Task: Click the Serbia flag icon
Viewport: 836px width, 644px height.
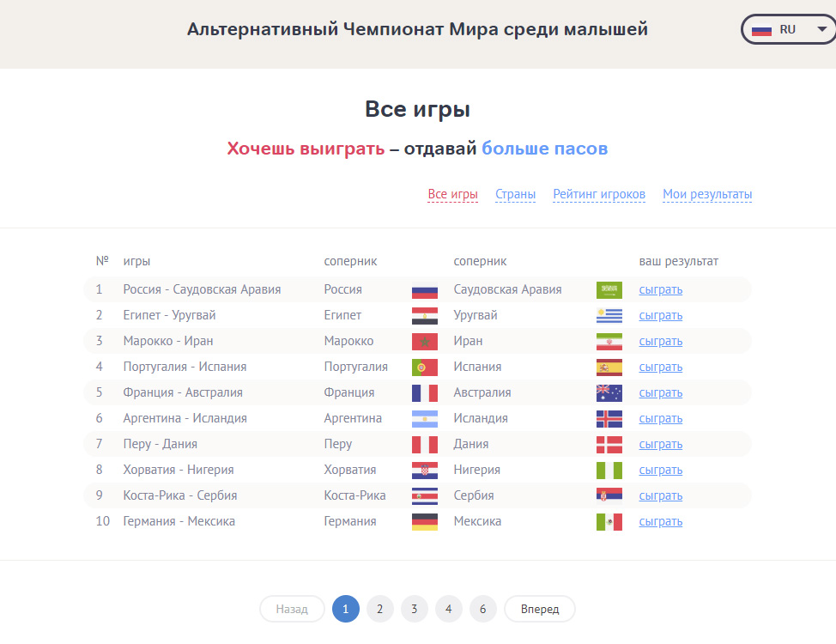Action: pos(609,495)
